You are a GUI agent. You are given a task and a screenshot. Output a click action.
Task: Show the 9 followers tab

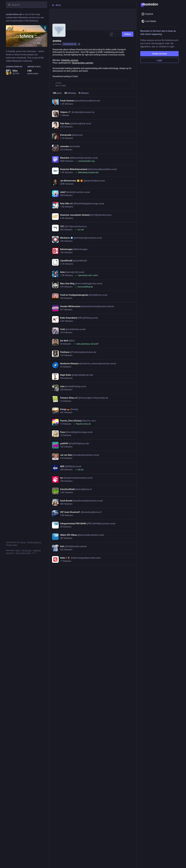tap(84, 93)
